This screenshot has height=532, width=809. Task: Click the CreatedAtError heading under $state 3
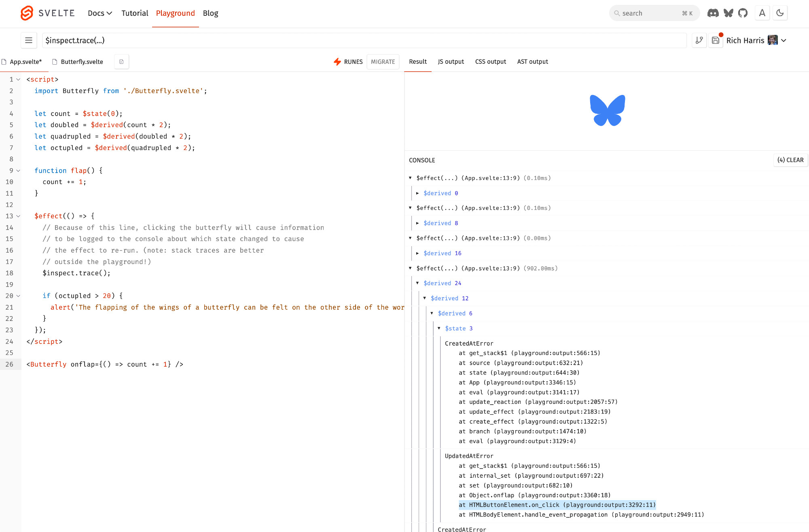469,344
